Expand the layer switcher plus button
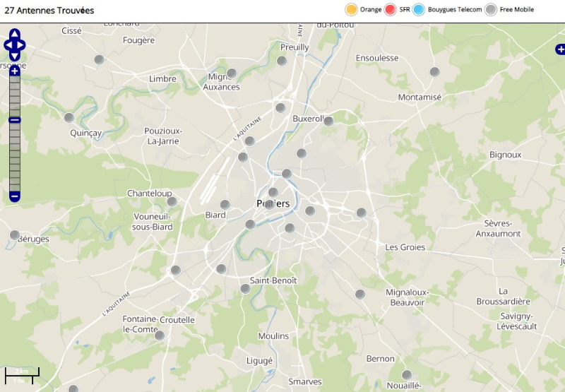 tap(560, 49)
